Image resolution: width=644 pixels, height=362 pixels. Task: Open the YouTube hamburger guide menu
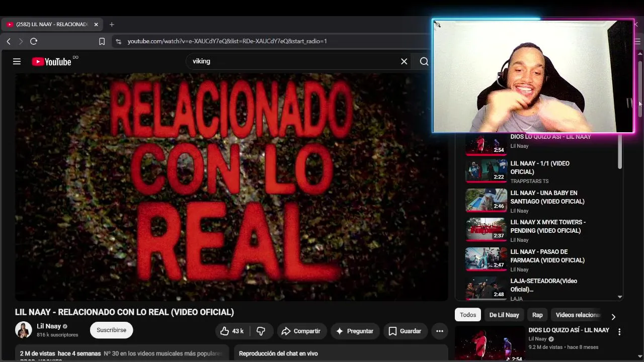pyautogui.click(x=17, y=61)
